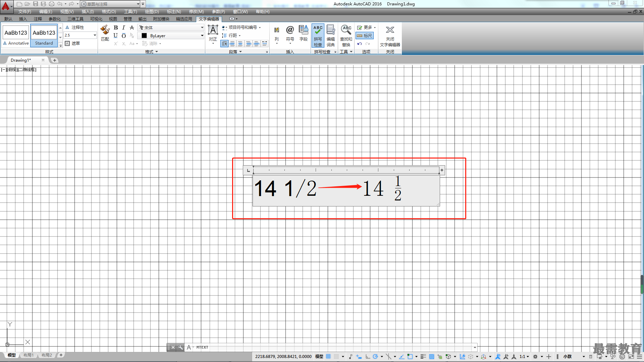The height and width of the screenshot is (362, 644).
Task: Click the Subscript icon
Action: (124, 44)
